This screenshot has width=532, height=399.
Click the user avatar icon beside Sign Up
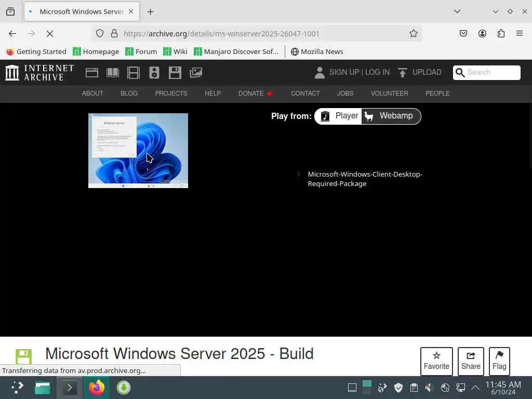pyautogui.click(x=320, y=73)
